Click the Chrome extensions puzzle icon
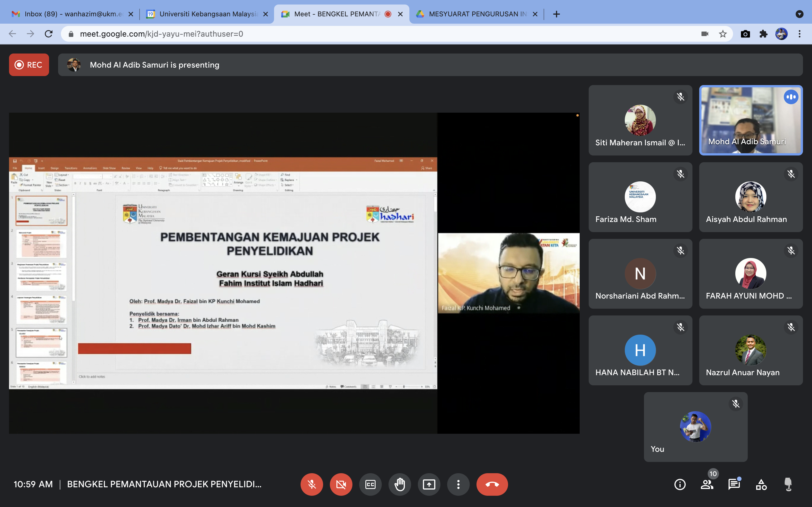The width and height of the screenshot is (812, 507). click(763, 34)
